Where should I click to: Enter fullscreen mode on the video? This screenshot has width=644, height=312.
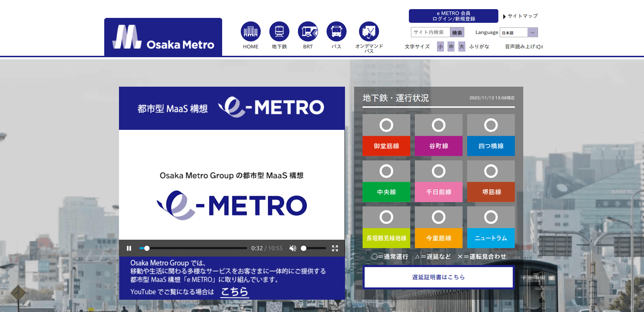[x=335, y=248]
